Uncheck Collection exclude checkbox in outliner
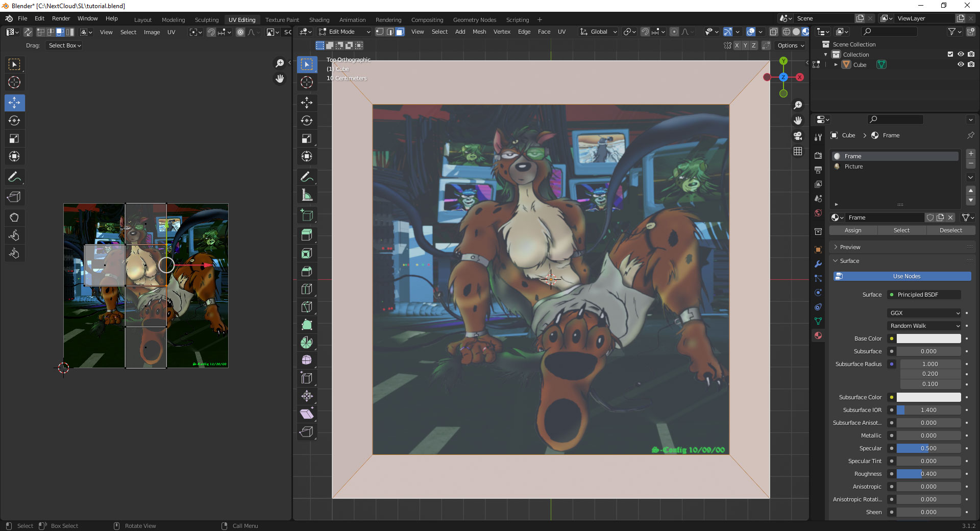The height and width of the screenshot is (531, 980). click(x=950, y=54)
